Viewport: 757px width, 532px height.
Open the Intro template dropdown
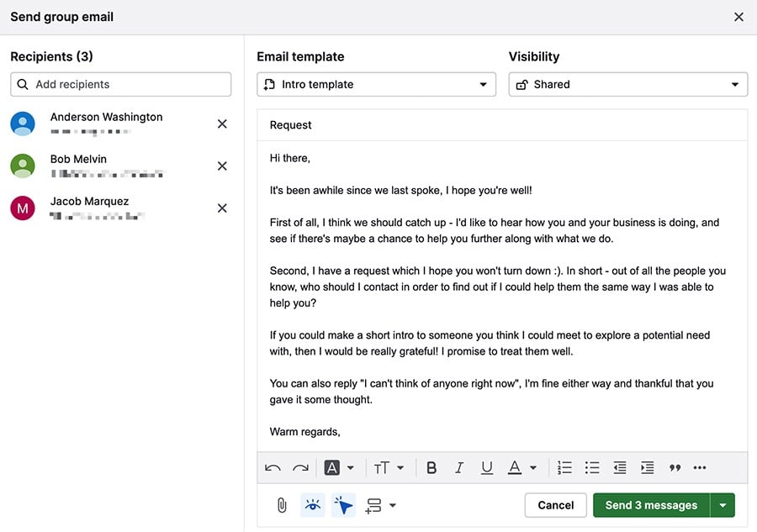click(376, 84)
